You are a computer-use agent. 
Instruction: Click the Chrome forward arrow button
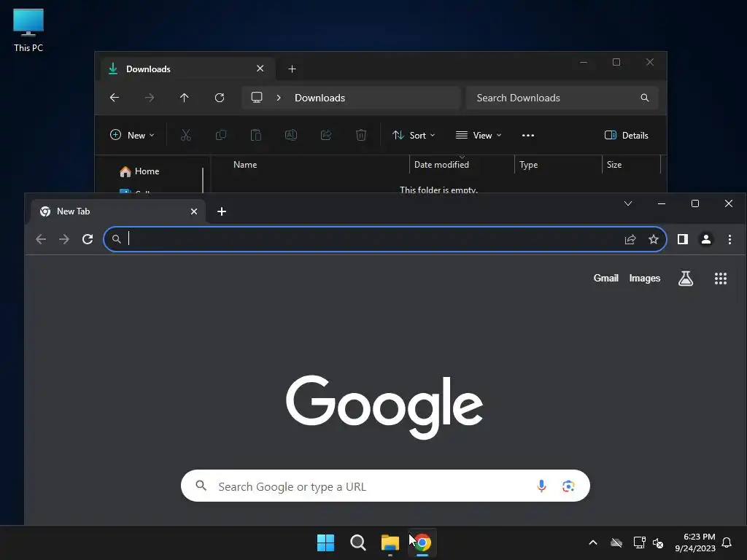[64, 239]
